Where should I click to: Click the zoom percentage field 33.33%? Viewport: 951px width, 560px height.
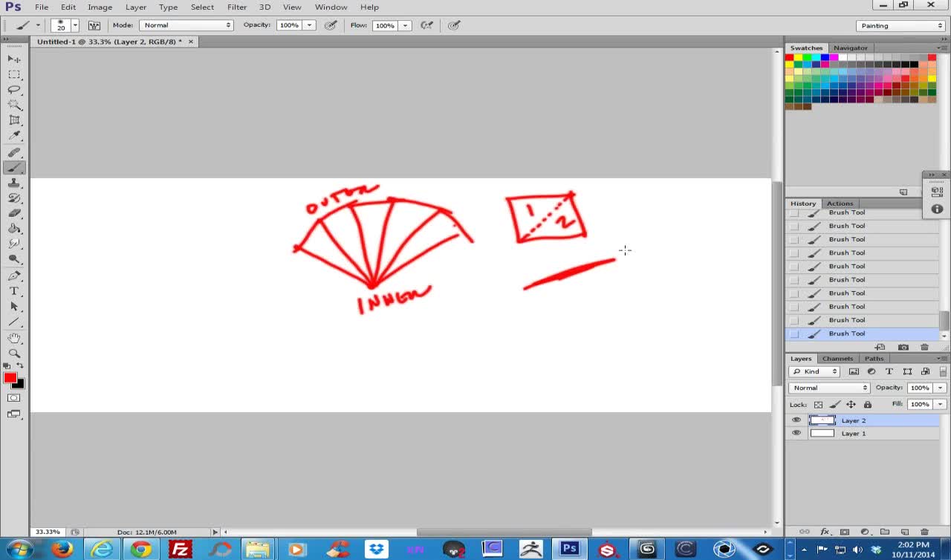point(48,532)
